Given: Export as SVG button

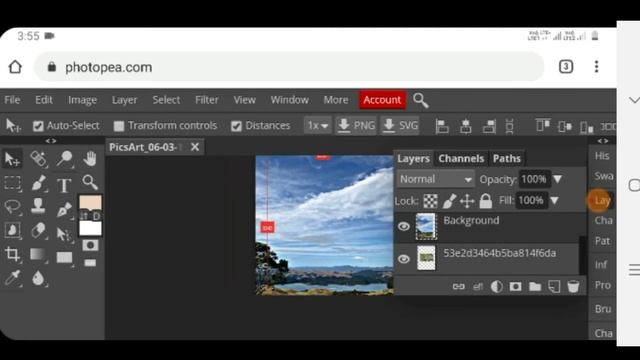Looking at the screenshot, I should click(400, 125).
